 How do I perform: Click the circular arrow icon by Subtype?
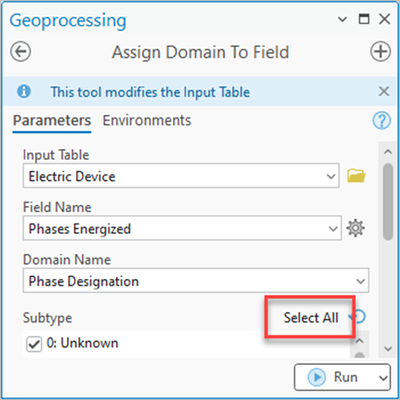point(359,317)
